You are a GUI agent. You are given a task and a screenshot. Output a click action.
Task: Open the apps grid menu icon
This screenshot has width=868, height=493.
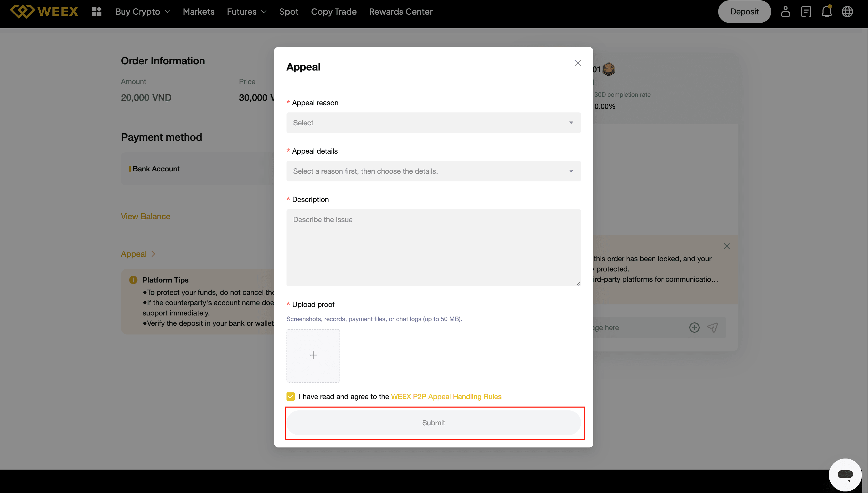pos(97,12)
